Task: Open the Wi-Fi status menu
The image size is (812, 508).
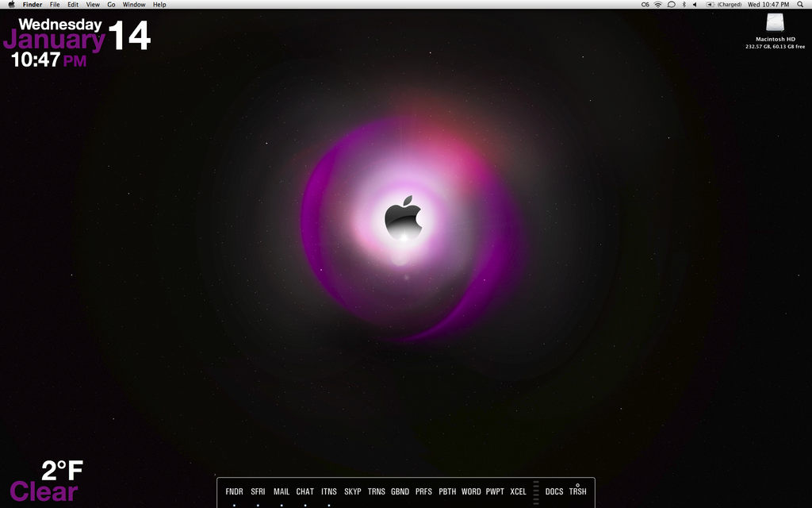Action: tap(658, 4)
